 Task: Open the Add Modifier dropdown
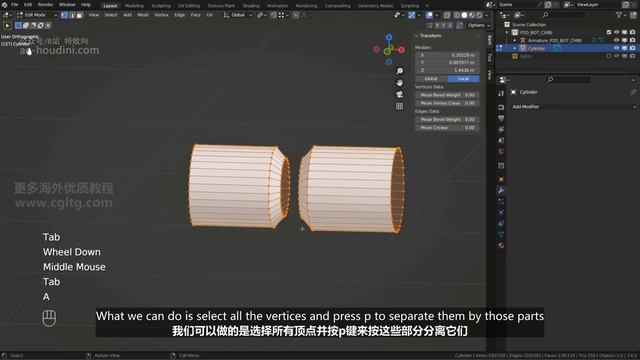(x=573, y=107)
